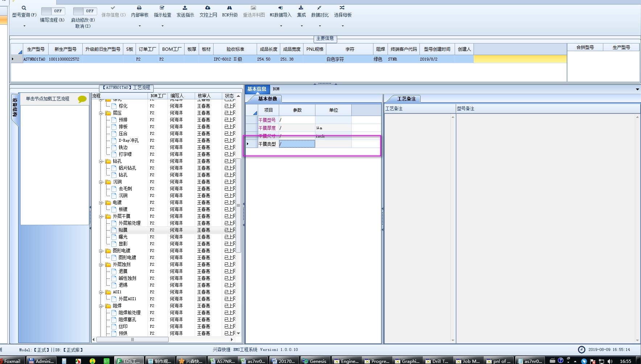Click the 选择母板 shuffle icon

(342, 8)
